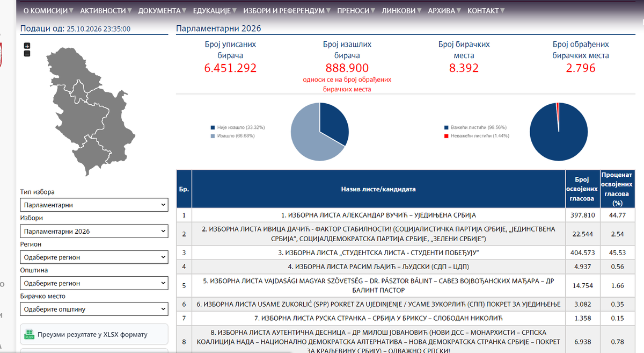The image size is (644, 353).
Task: Open the ДОКУМЕНТА menu
Action: (162, 11)
